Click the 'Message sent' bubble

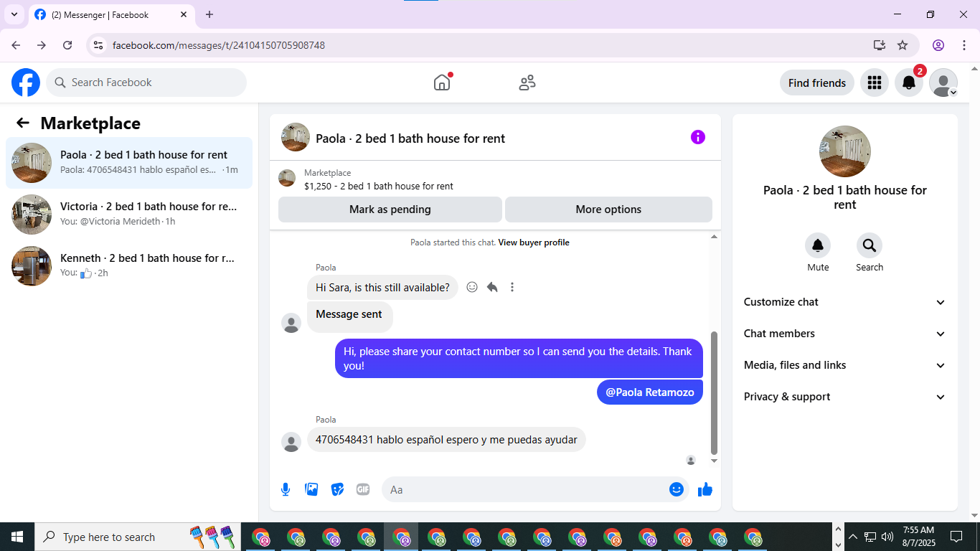point(349,316)
